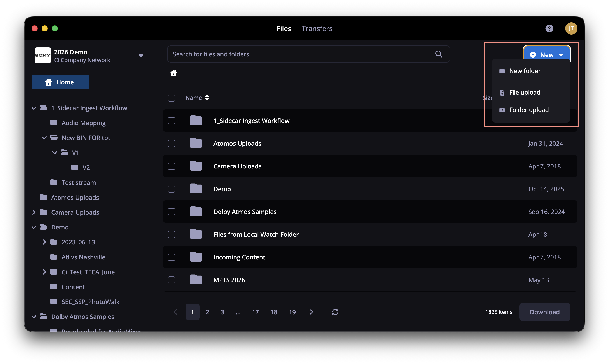Go to the next page arrow
Image resolution: width=609 pixels, height=364 pixels.
point(311,312)
